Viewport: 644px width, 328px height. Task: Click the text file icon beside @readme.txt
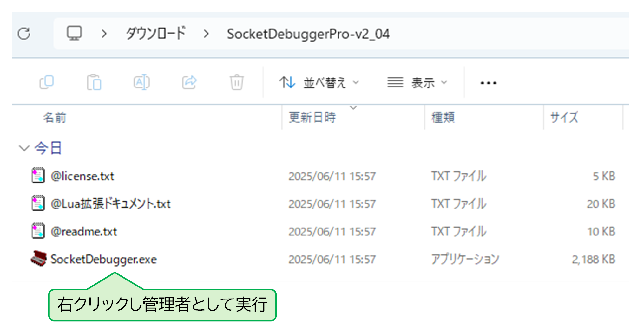(x=38, y=231)
